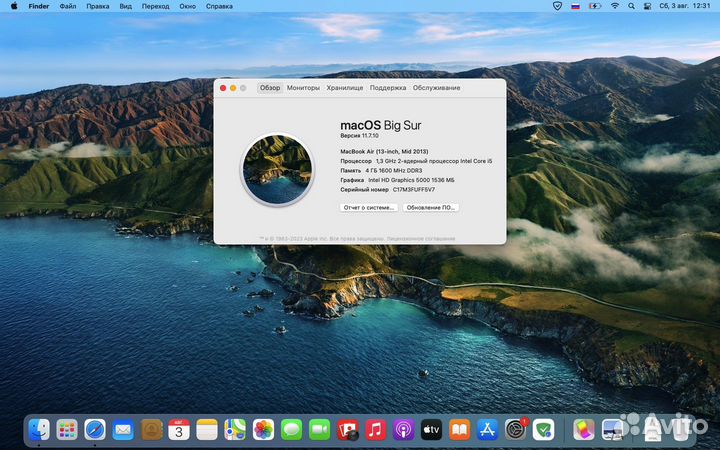Open the Mail app in dock
This screenshot has height=450, width=720.
click(123, 430)
